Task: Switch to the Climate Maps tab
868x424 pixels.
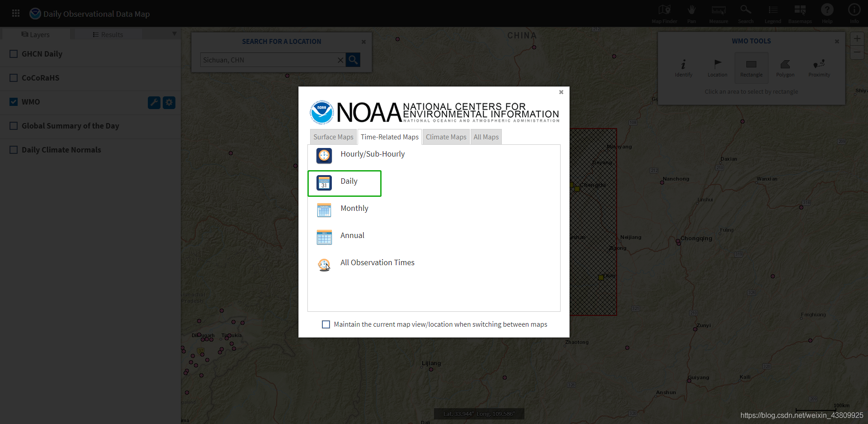Action: (446, 137)
